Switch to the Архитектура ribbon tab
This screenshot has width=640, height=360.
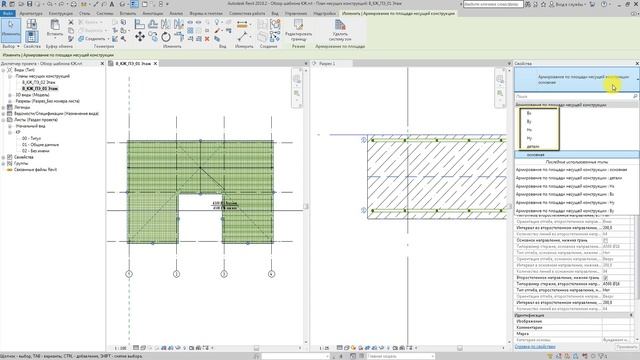pos(31,13)
